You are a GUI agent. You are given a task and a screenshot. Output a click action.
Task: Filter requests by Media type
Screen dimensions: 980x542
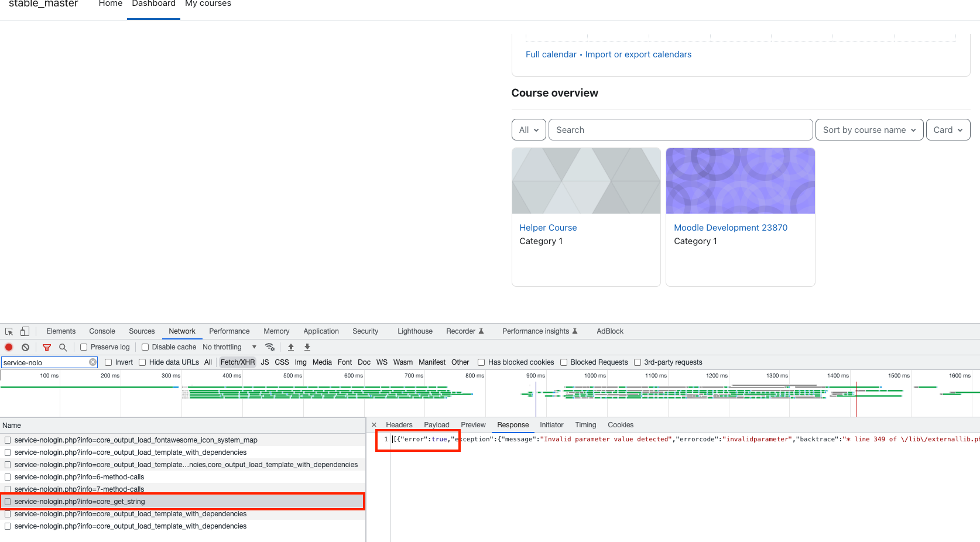322,362
